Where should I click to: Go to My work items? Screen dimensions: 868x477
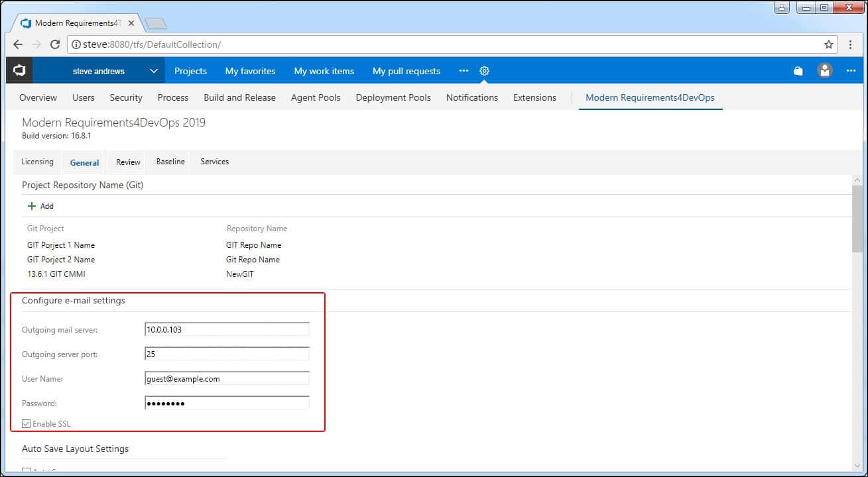click(324, 71)
